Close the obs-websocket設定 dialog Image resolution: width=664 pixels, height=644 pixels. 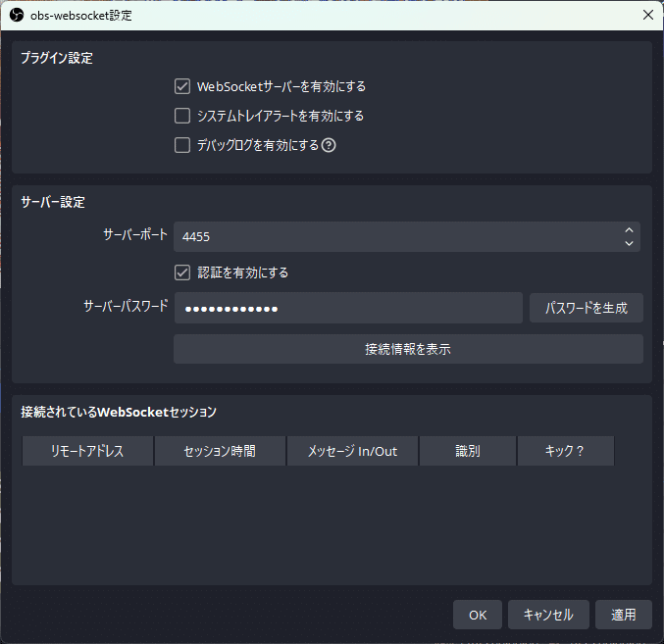[x=648, y=16]
